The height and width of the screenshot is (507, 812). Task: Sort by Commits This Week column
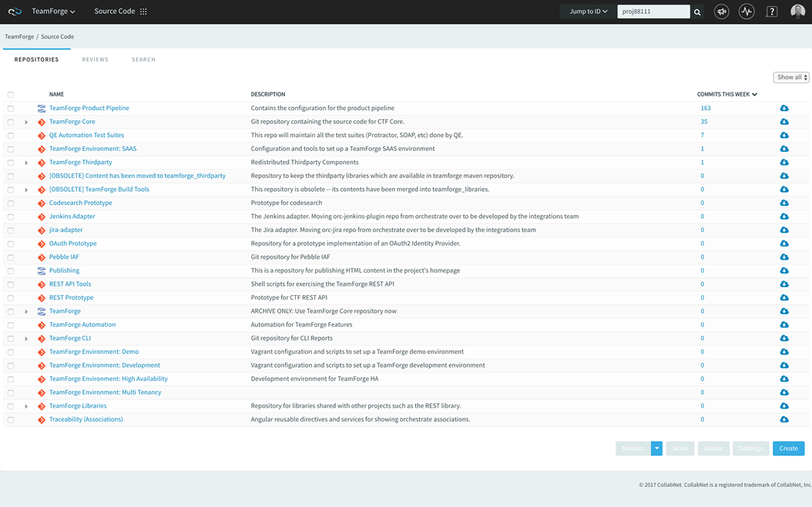(727, 94)
